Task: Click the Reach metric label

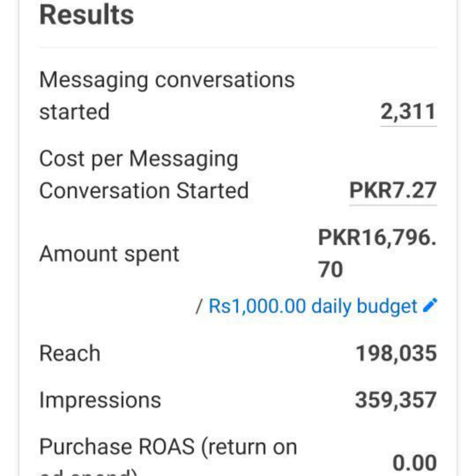Action: click(70, 353)
